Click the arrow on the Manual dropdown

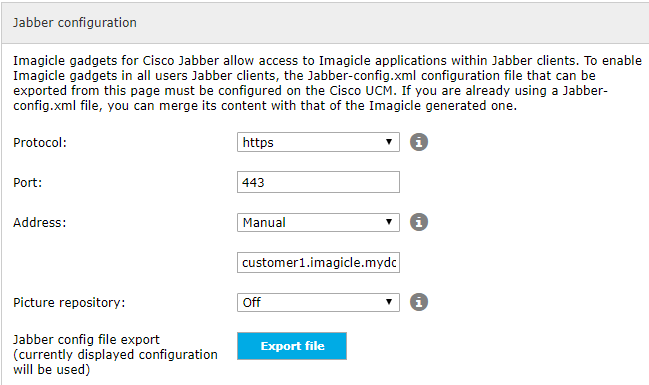(x=389, y=222)
